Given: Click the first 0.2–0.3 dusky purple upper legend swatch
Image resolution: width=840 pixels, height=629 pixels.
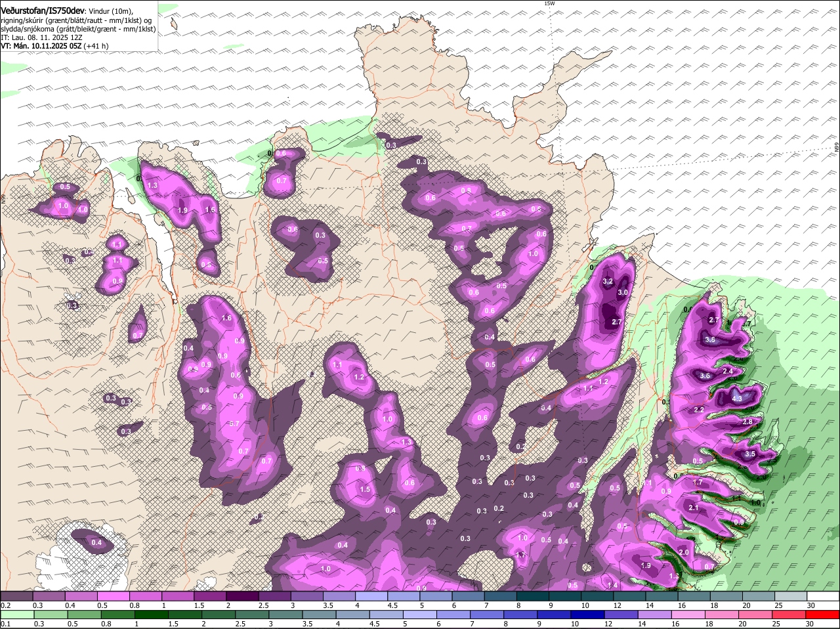Looking at the screenshot, I should [16, 596].
